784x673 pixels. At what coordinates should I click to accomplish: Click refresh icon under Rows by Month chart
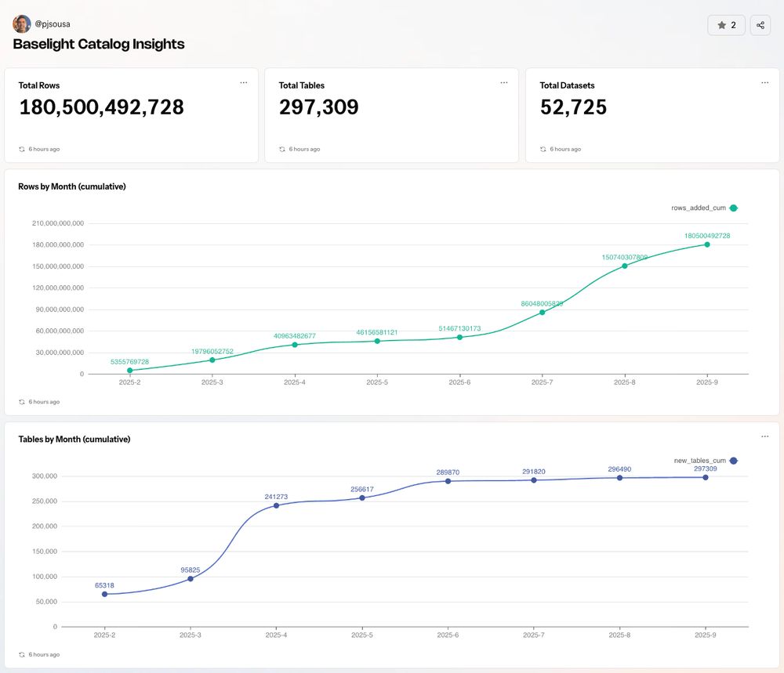[22, 402]
